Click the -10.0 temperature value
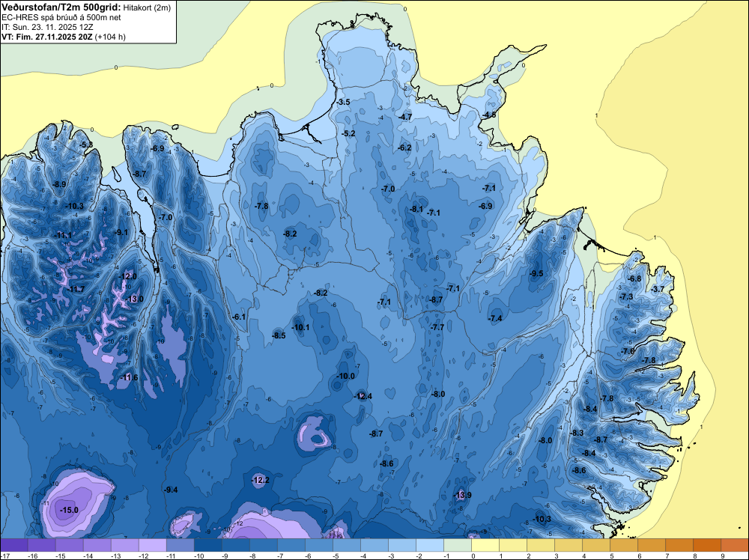 pyautogui.click(x=346, y=376)
